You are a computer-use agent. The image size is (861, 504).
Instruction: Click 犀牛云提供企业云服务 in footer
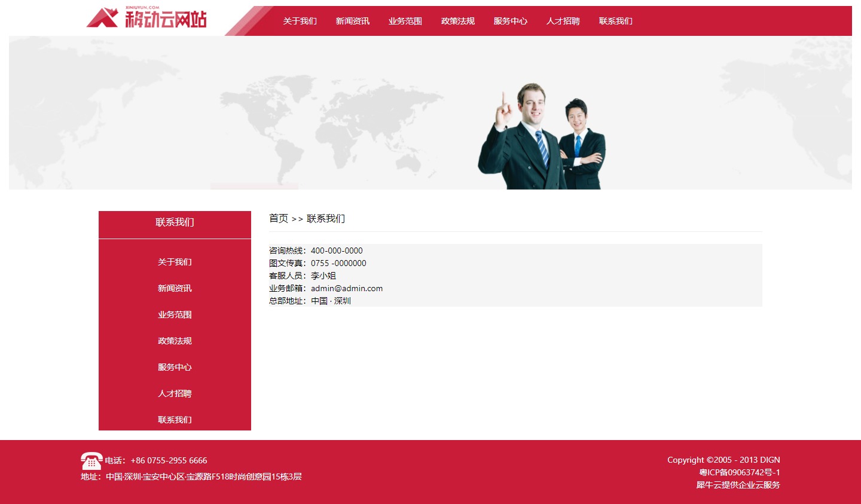pos(738,485)
